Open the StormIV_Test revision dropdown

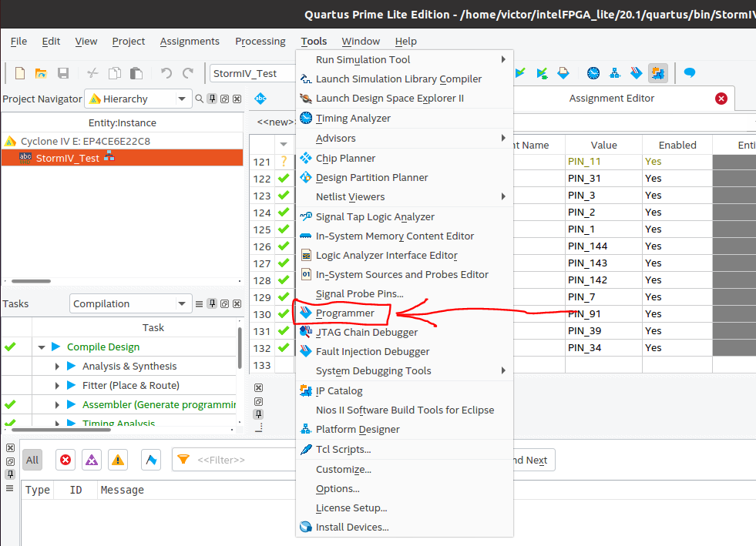coord(253,73)
